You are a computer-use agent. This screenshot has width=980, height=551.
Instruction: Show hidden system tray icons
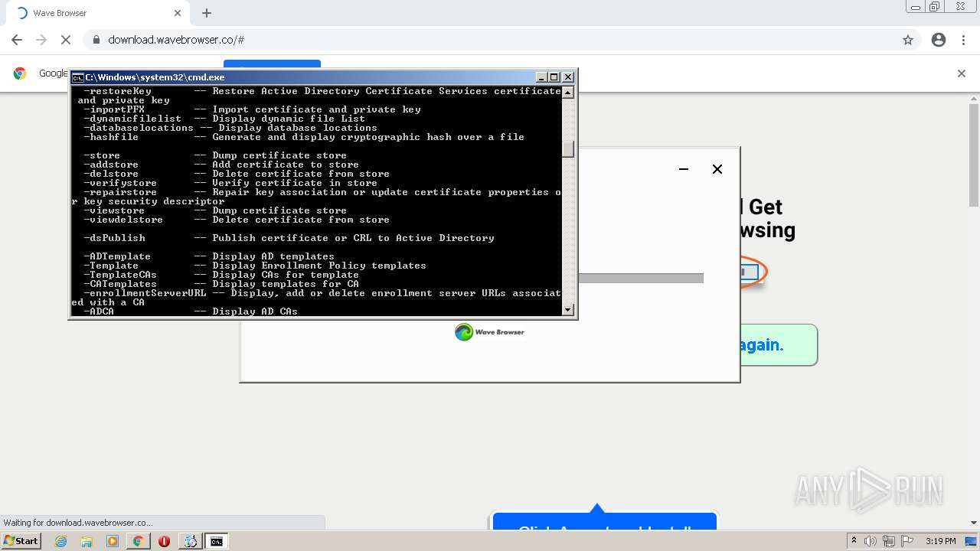pyautogui.click(x=854, y=541)
